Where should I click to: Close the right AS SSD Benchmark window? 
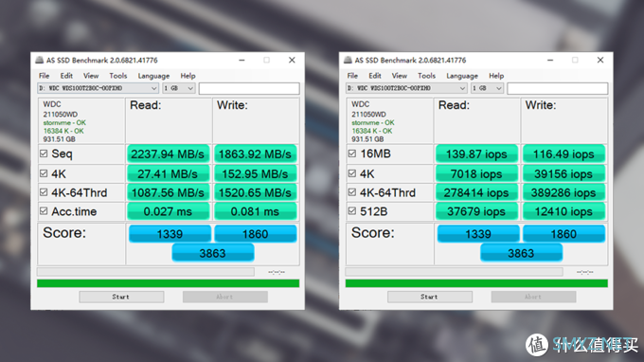click(600, 61)
